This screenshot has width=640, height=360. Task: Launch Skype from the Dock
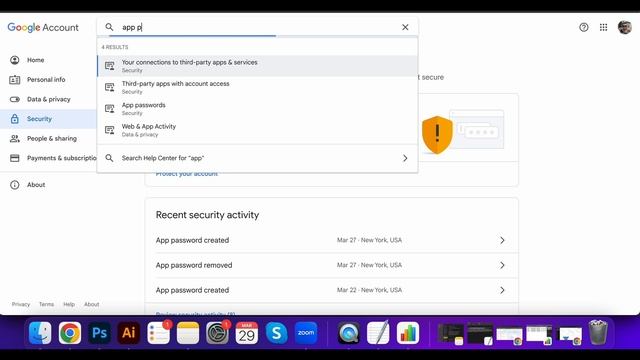point(276,333)
